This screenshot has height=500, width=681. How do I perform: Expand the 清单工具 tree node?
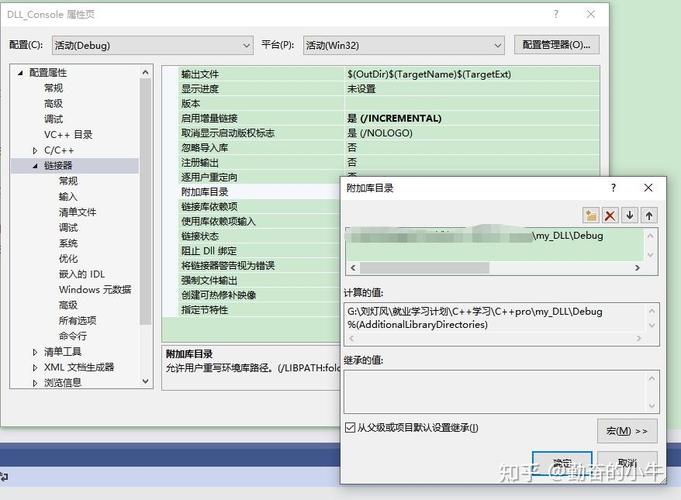(x=35, y=352)
